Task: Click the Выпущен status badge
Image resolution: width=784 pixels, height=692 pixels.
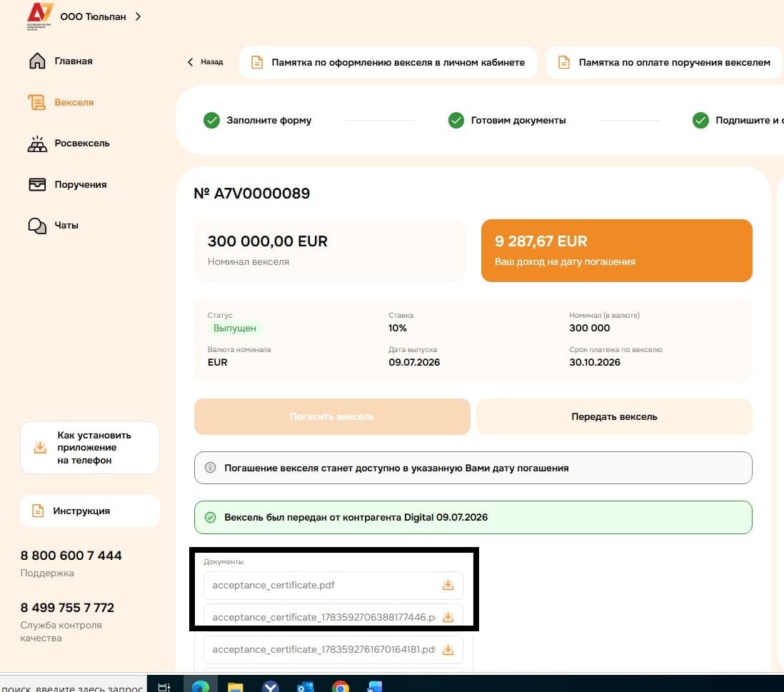Action: (234, 328)
